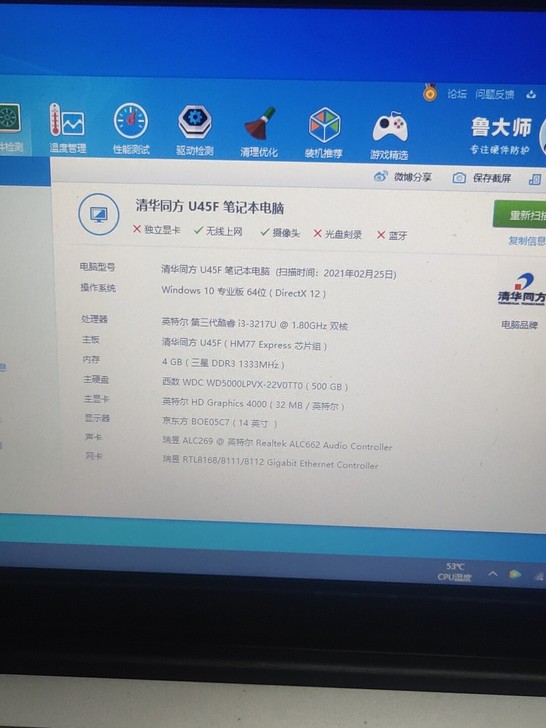Click the green tray icon in taskbar
546x728 pixels.
[515, 574]
